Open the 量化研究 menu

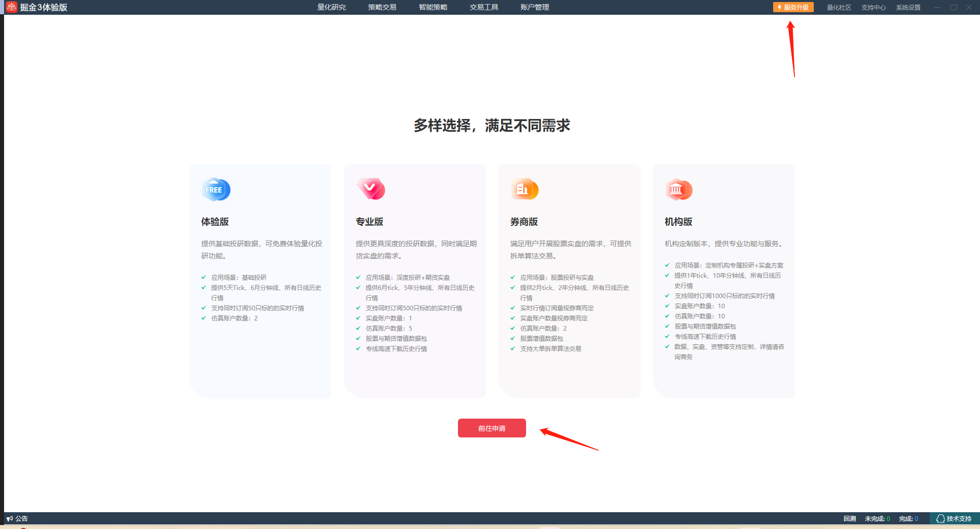pos(331,7)
